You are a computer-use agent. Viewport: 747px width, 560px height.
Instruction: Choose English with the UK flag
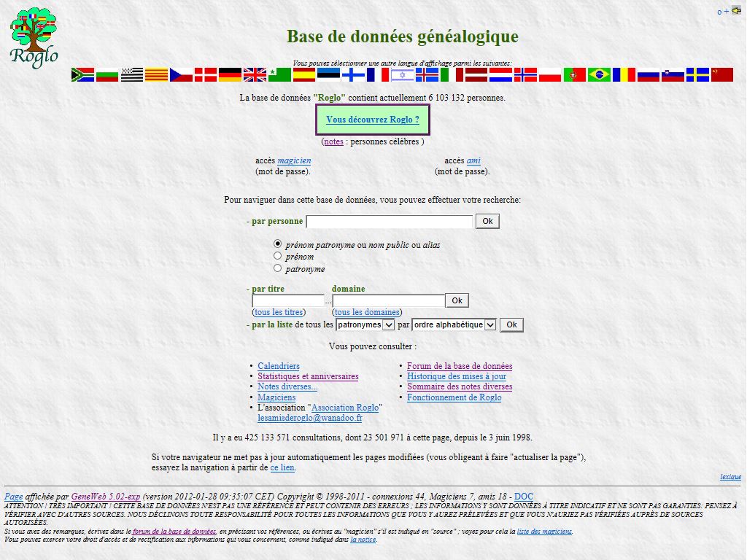(x=255, y=75)
